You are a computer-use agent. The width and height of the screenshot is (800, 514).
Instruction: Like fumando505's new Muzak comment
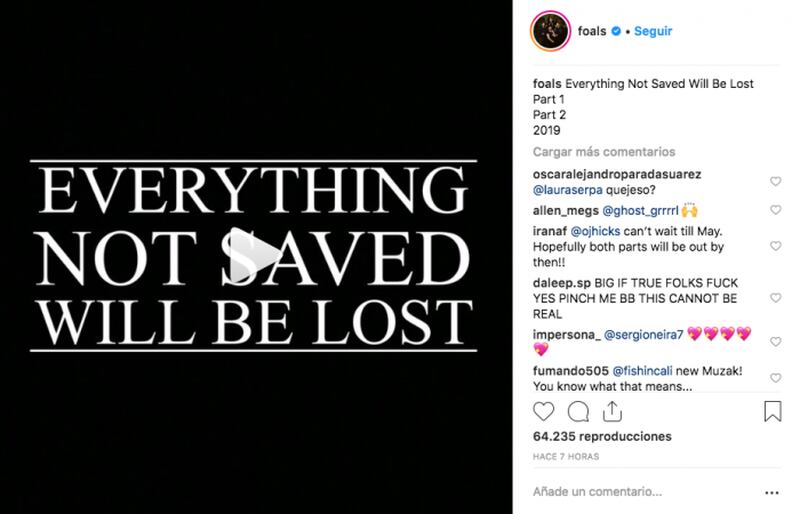[776, 378]
